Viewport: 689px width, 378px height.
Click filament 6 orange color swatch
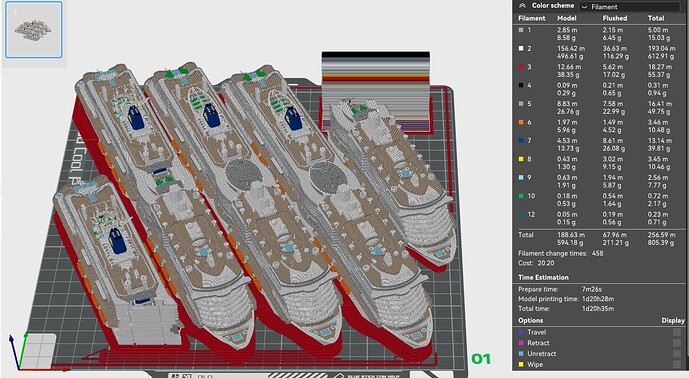pos(521,123)
